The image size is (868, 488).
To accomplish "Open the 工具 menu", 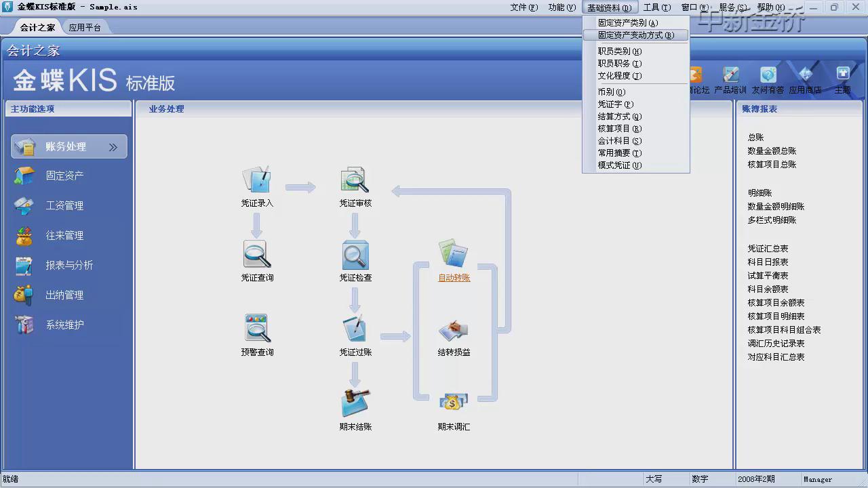I will (656, 7).
